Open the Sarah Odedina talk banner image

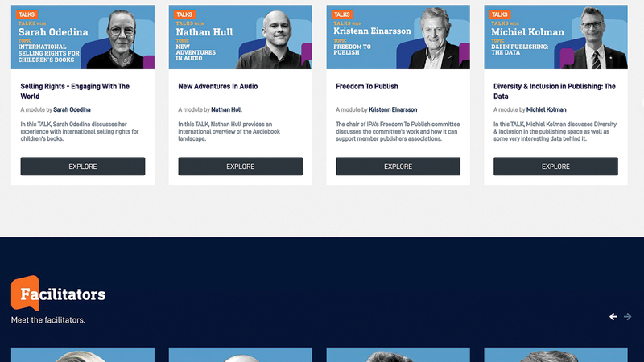point(83,37)
